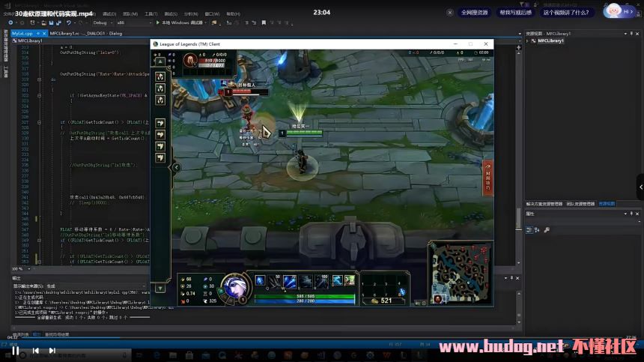The height and width of the screenshot is (362, 644).
Task: Skip to the previous video
Action: (36, 351)
